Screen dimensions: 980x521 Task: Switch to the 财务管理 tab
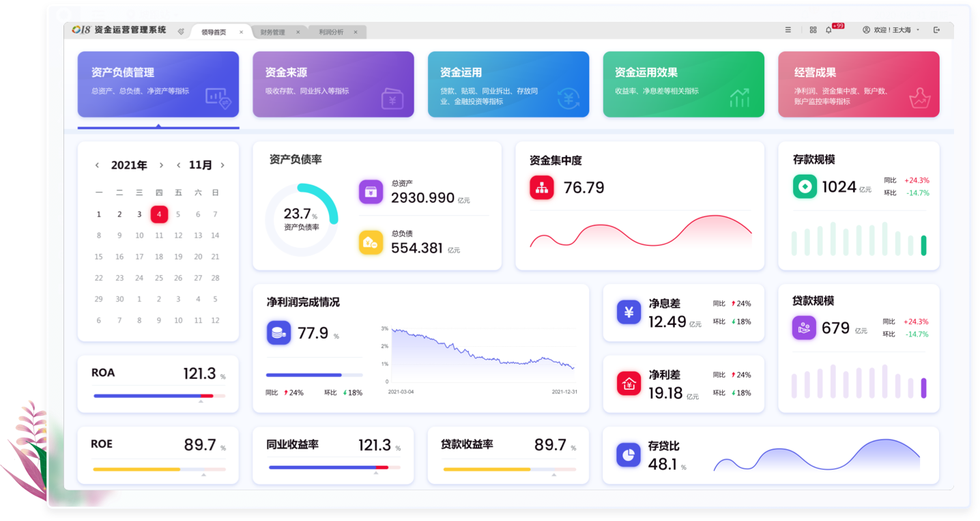[x=273, y=32]
